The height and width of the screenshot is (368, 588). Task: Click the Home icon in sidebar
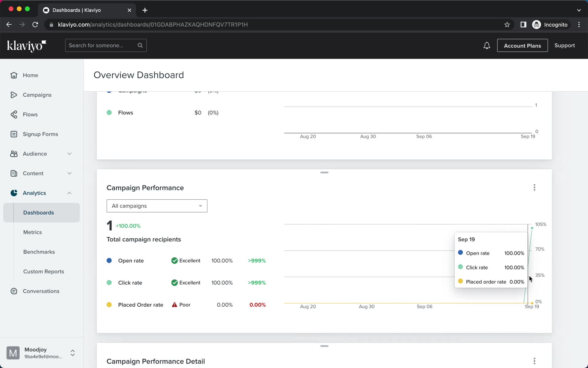(14, 75)
